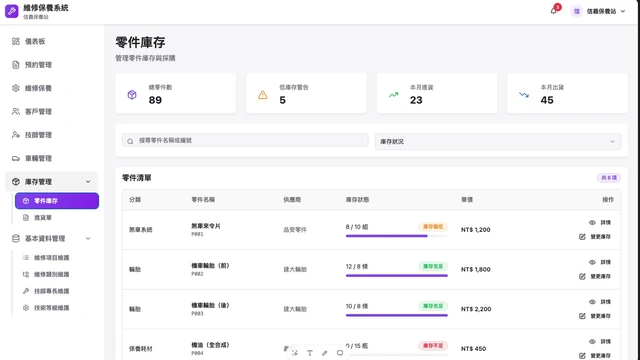Click the user avatar circle

(576, 11)
